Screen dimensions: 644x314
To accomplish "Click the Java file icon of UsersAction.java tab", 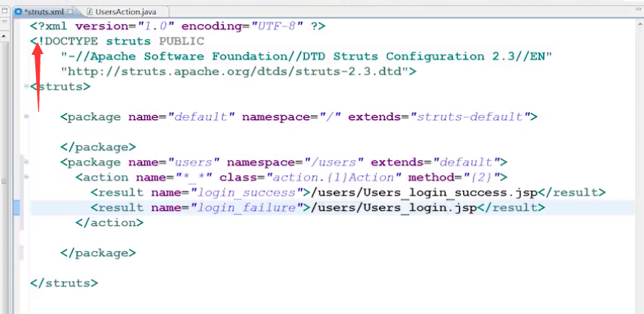I will 90,11.
